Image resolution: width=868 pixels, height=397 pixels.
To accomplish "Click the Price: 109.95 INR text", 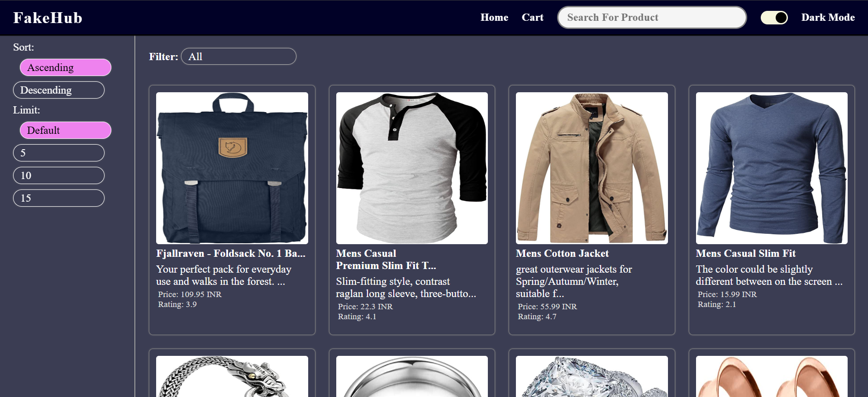I will click(x=190, y=294).
